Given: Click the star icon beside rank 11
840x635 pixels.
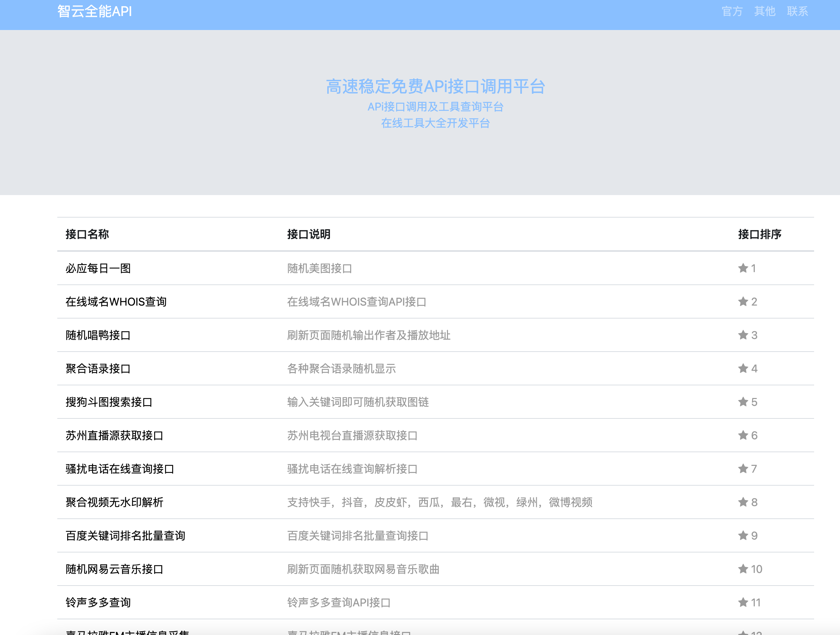Looking at the screenshot, I should point(743,602).
